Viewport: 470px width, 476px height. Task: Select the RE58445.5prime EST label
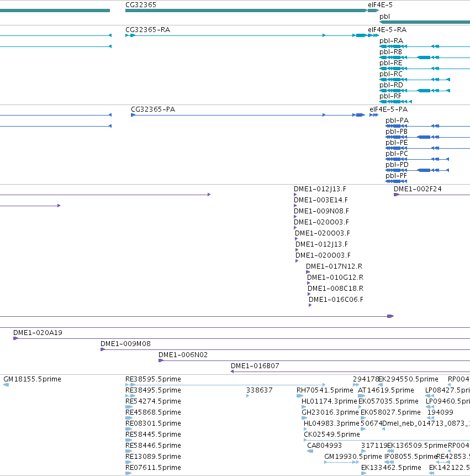[x=153, y=435]
